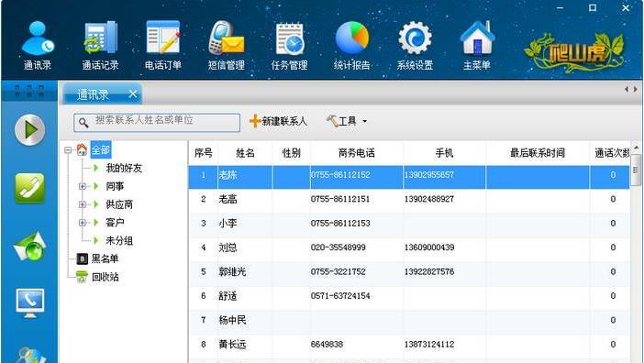
Task: Click the 回收站 recycle bin icon
Action: click(83, 277)
